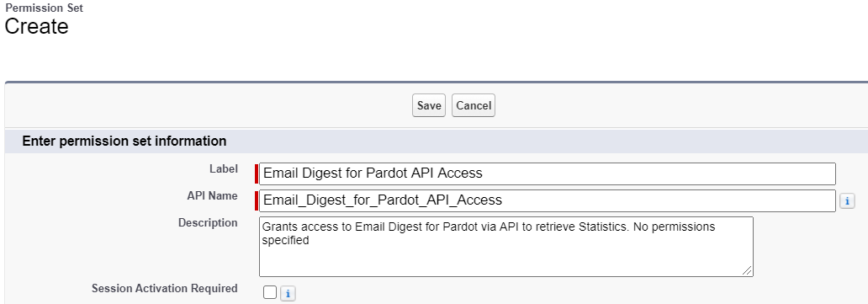Click the Save button

[x=428, y=105]
